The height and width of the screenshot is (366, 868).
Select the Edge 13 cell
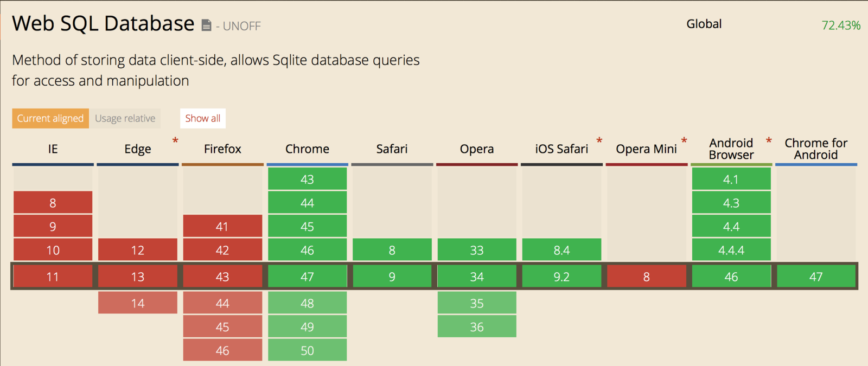[138, 277]
